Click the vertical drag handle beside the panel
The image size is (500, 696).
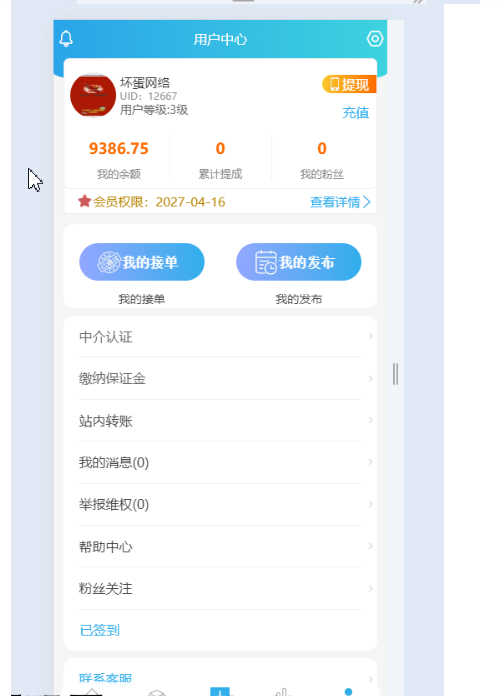[395, 374]
